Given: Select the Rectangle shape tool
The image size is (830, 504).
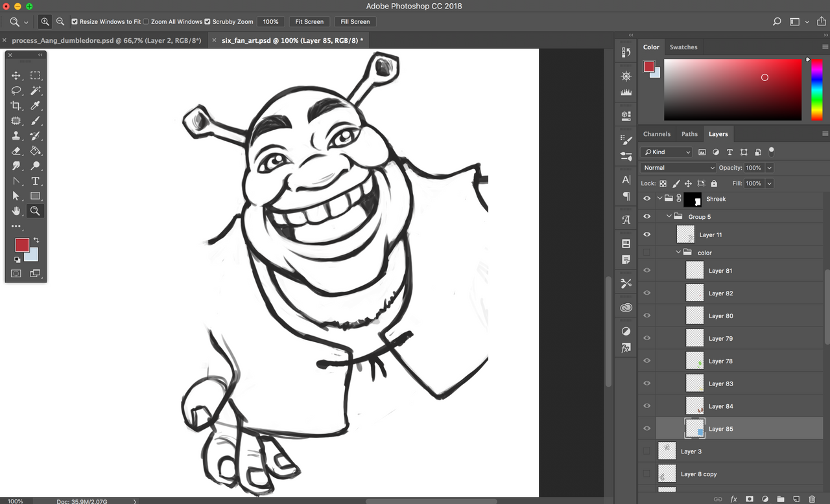Looking at the screenshot, I should click(x=35, y=196).
